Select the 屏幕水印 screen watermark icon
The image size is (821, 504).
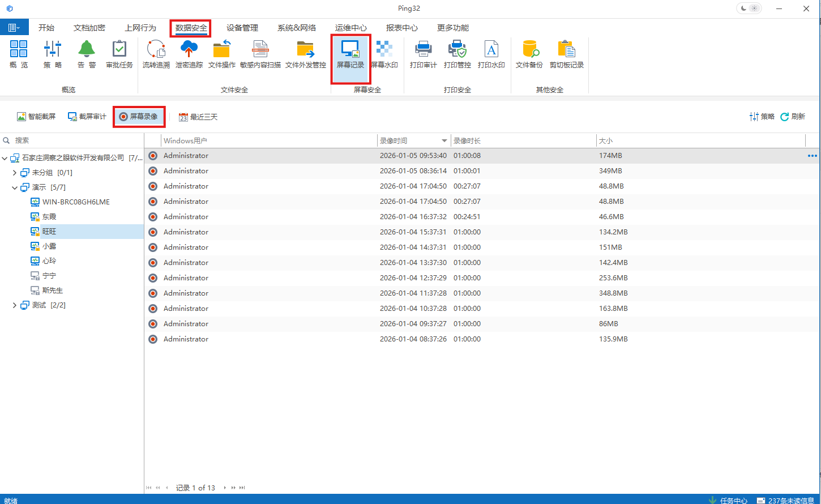[x=384, y=55]
